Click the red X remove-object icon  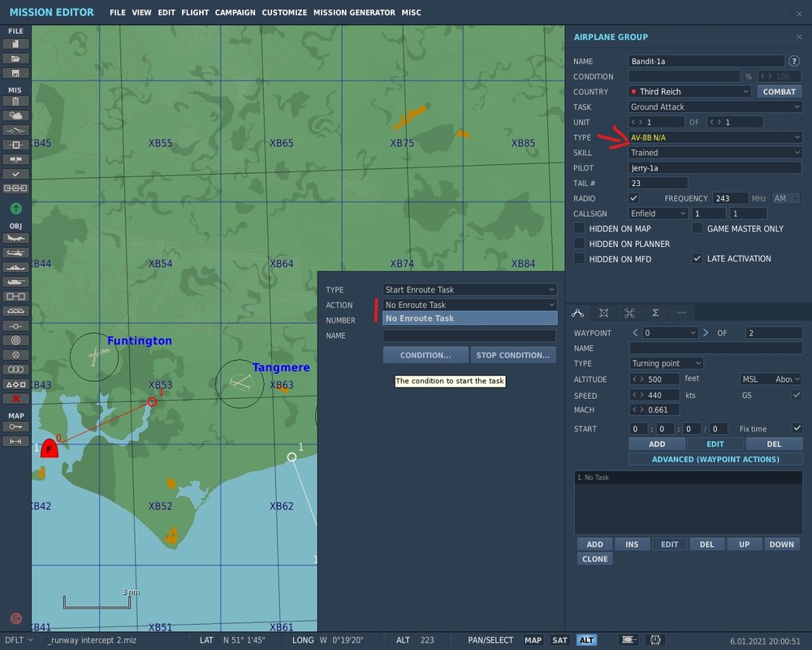(15, 398)
